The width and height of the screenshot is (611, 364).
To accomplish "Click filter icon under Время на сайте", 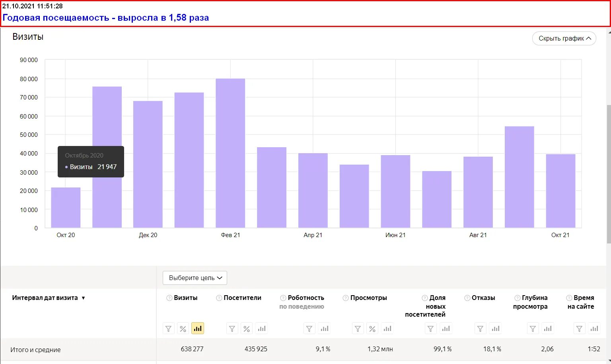I will tap(580, 329).
